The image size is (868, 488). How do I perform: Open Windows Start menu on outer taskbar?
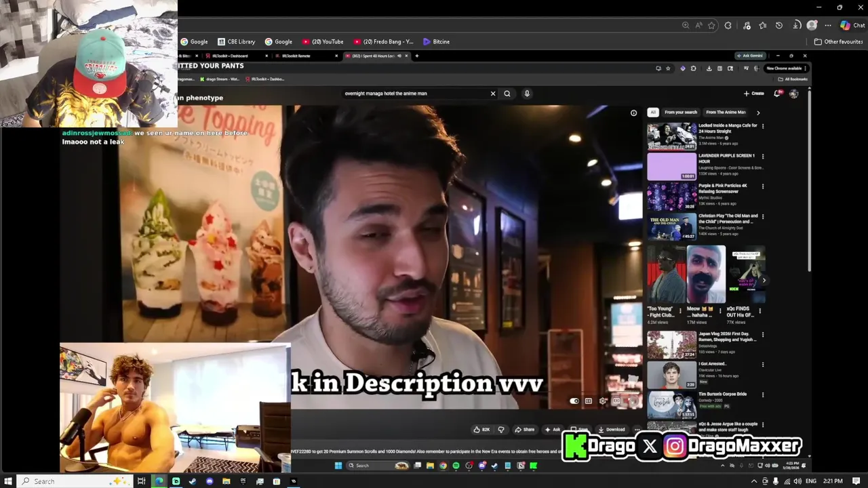[x=7, y=481]
